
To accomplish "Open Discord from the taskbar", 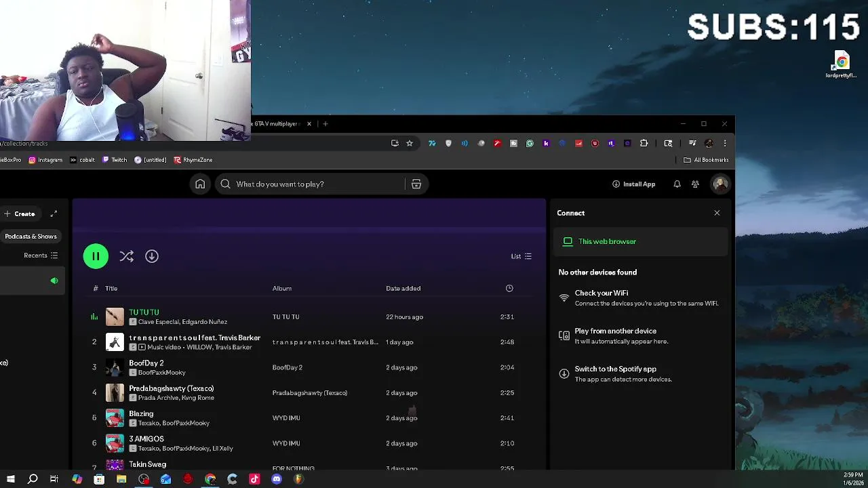I will click(277, 479).
